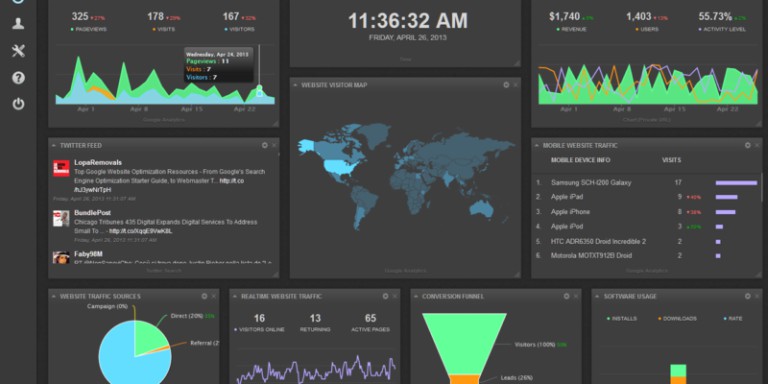Collapse the Realtime Website Traffic widget arrow
Screen dimensions: 768x384
[235, 296]
